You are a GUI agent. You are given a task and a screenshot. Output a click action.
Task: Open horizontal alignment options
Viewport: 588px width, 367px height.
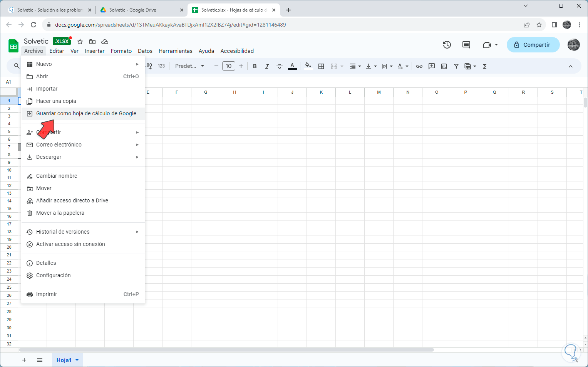click(355, 66)
